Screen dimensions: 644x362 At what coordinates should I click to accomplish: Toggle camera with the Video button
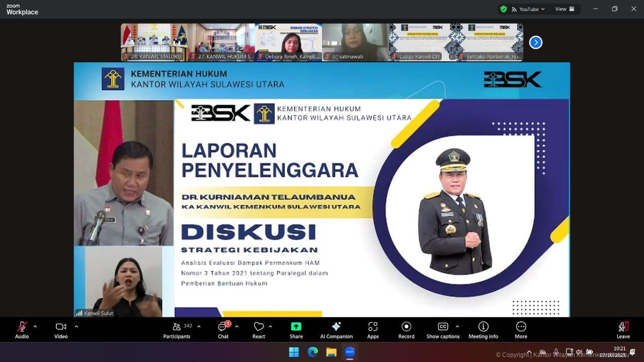61,329
